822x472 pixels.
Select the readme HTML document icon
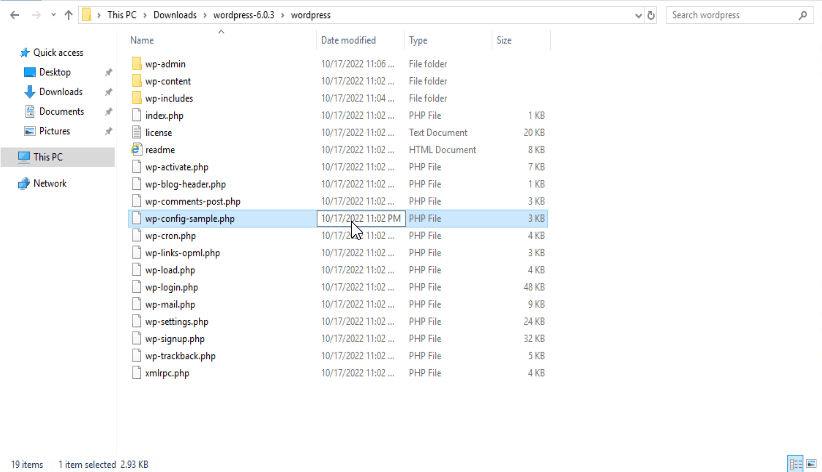pyautogui.click(x=136, y=149)
